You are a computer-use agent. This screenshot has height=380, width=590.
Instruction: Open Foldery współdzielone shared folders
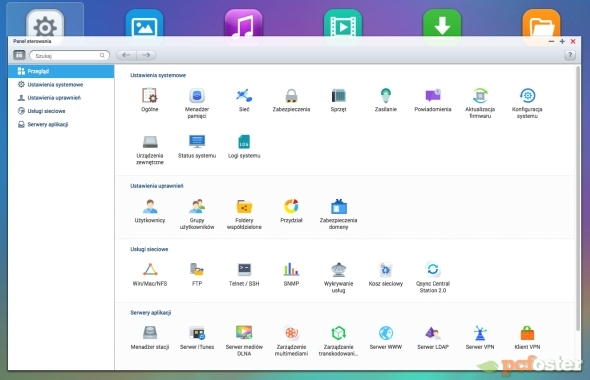pyautogui.click(x=244, y=207)
